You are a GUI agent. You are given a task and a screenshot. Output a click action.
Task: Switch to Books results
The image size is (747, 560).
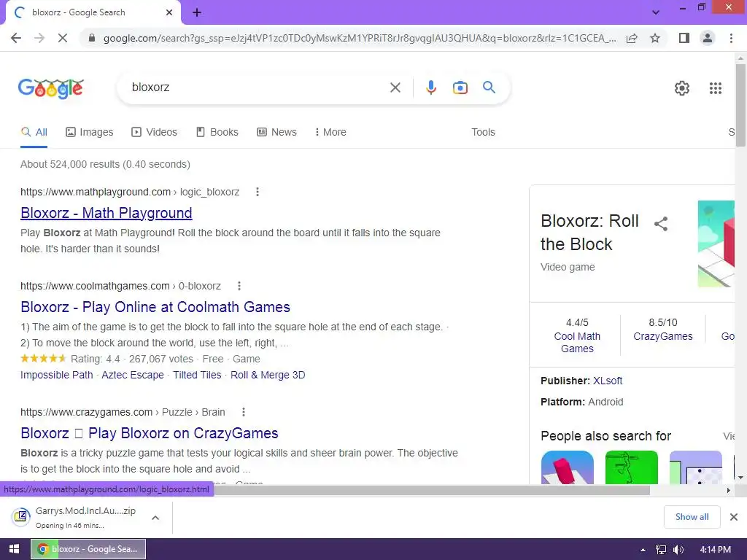coord(217,132)
